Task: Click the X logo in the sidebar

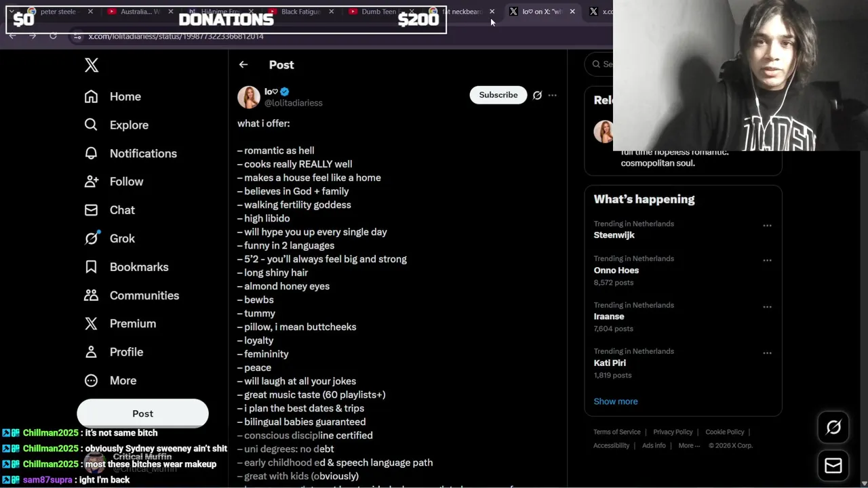Action: [x=92, y=65]
